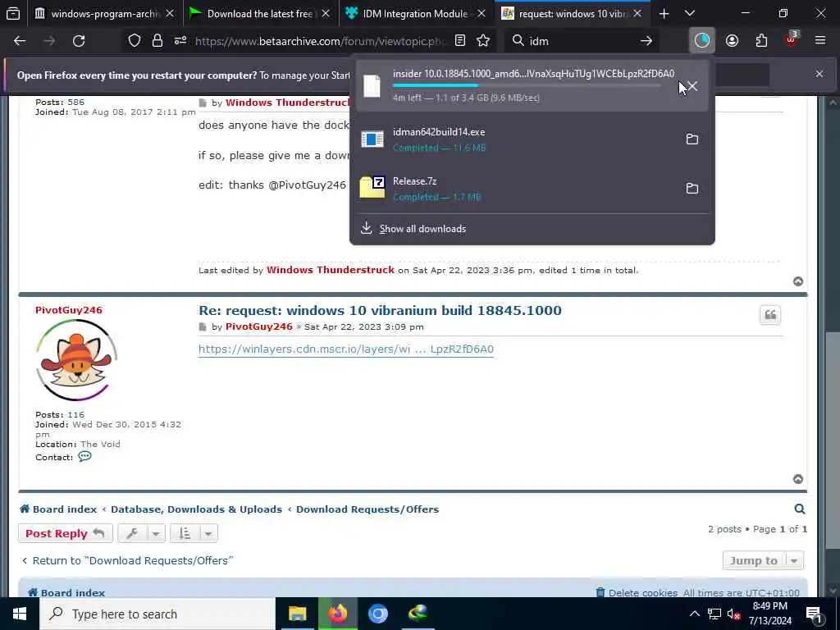Open the winlayers.cdn.mscr.io download link

click(346, 349)
